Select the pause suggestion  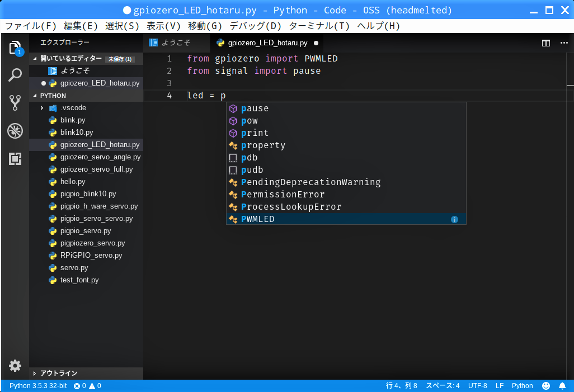346,108
